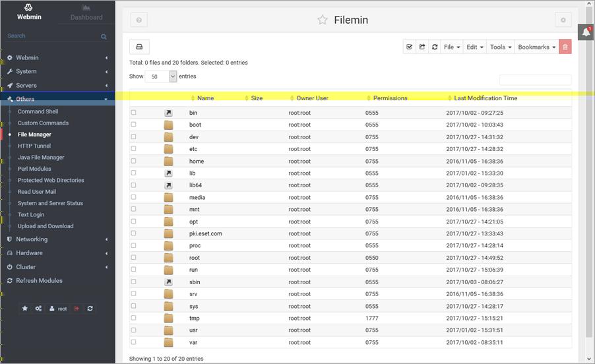Refresh the file listing

[435, 47]
